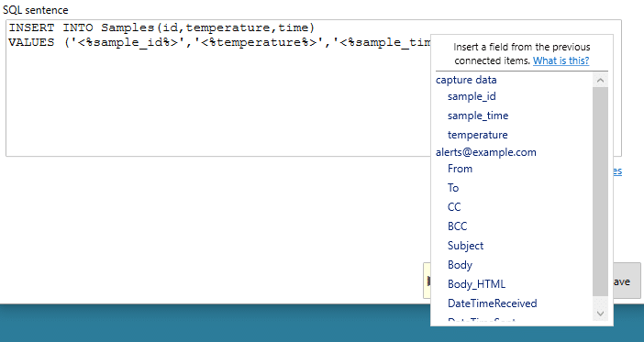644x342 pixels.
Task: Insert the From field
Action: [x=460, y=169]
